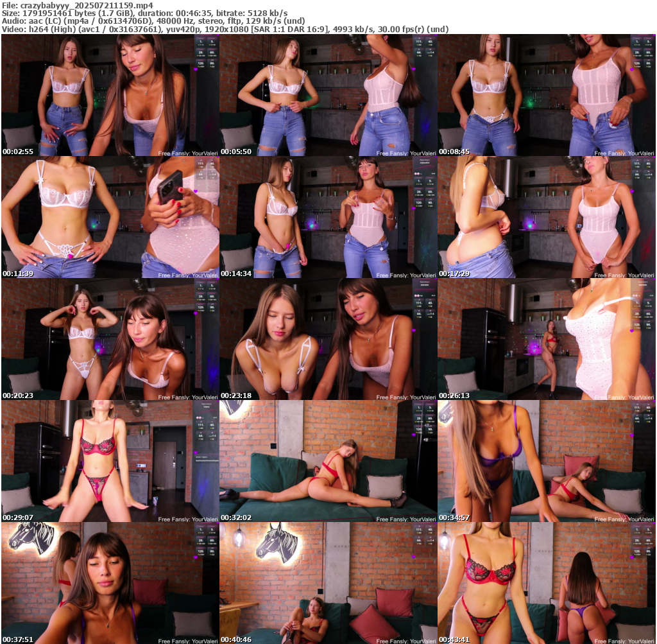Open the 00:26:13 preview frame
The image size is (657, 644).
tap(546, 339)
